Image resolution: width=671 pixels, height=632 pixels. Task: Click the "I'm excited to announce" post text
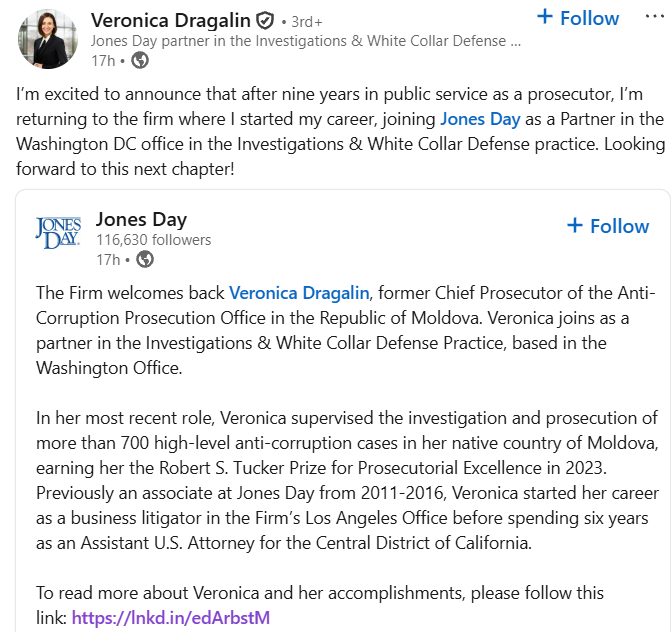tap(340, 131)
